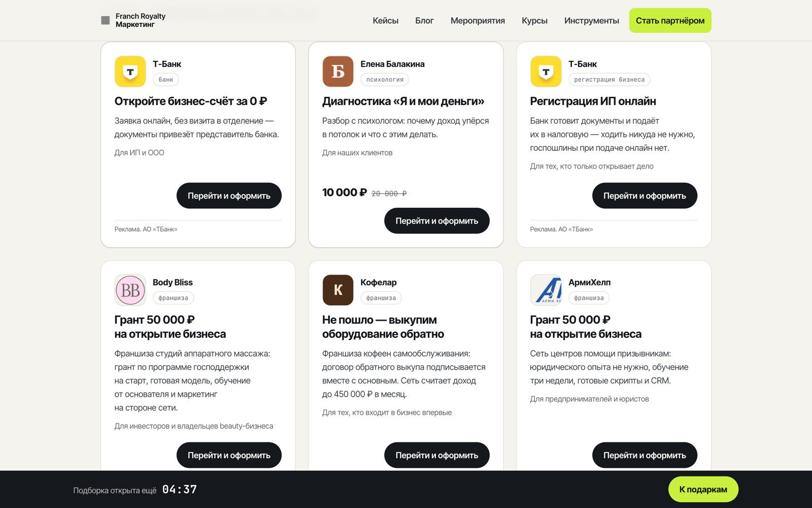Click the АрмиХелп blue logo
This screenshot has width=812, height=508.
[546, 290]
